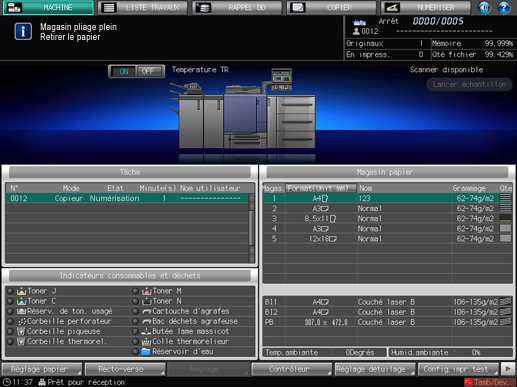Click the Contrôleur button
This screenshot has width=517, height=387.
click(291, 369)
